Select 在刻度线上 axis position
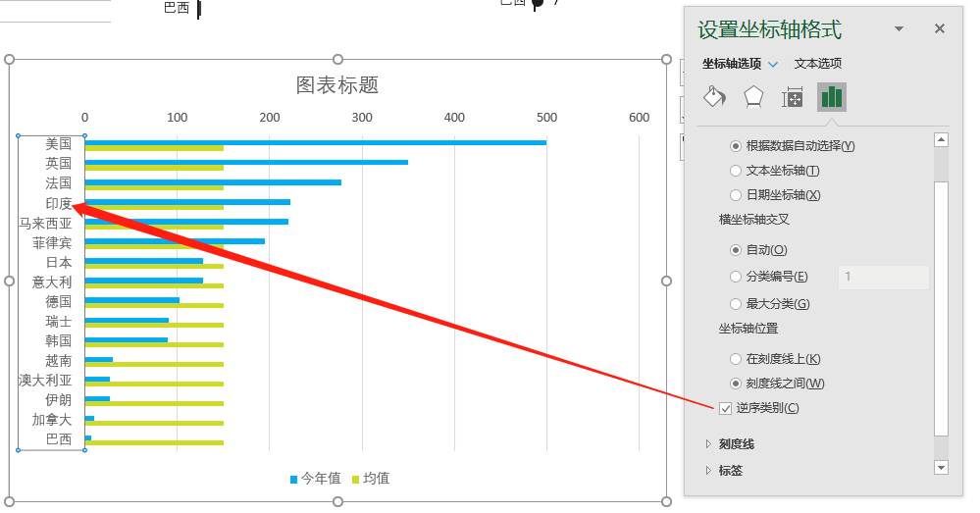This screenshot has width=980, height=513. 736,359
